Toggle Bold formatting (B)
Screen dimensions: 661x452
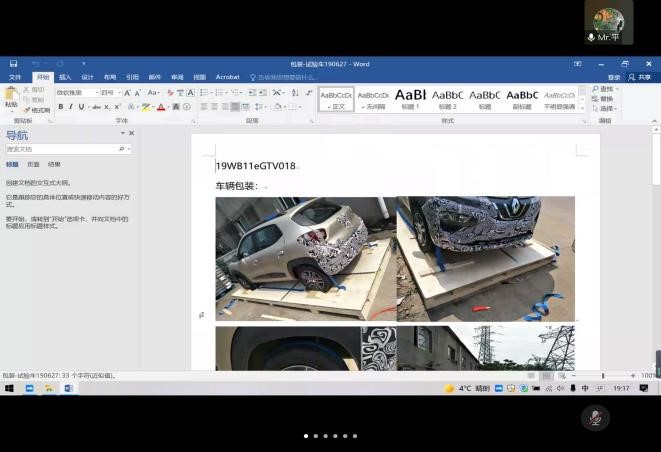point(61,107)
